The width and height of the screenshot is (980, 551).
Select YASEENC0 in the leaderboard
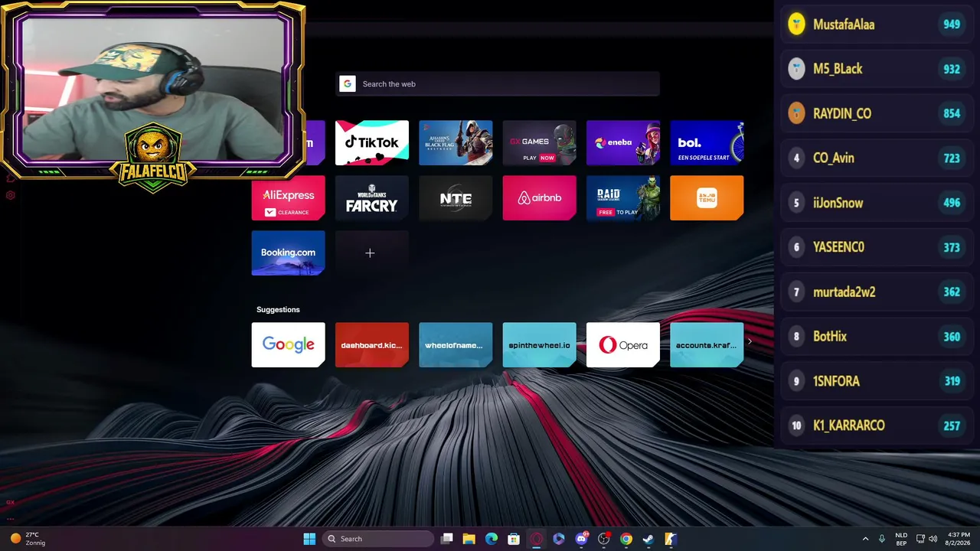(877, 247)
